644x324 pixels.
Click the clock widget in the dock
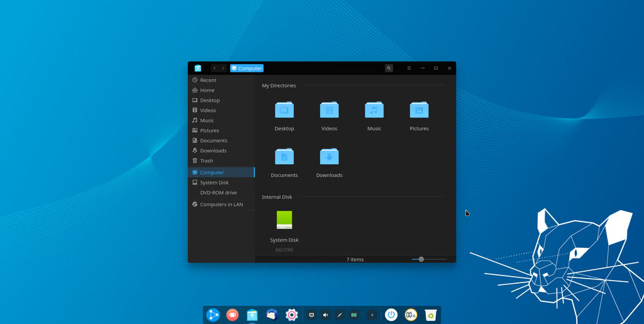411,315
